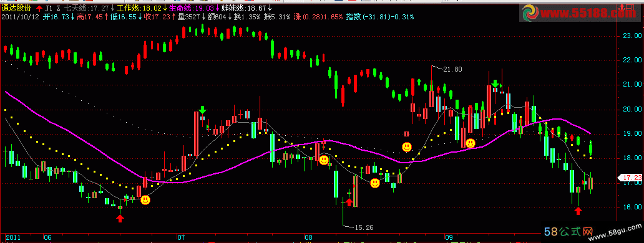The width and height of the screenshot is (644, 243).
Task: Click the smiley face marker in September
Action: pos(471,143)
